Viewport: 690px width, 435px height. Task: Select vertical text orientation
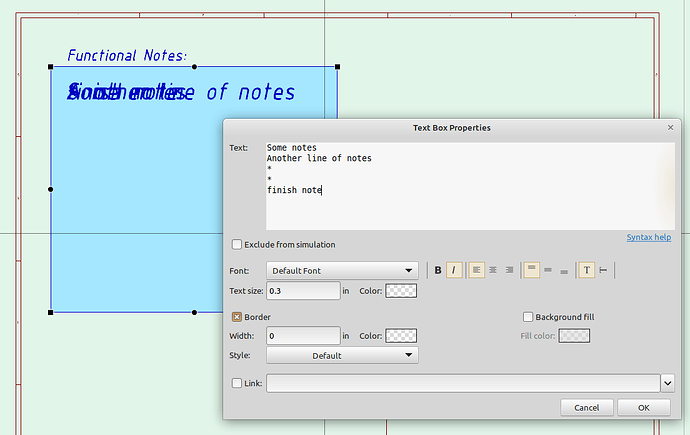point(603,270)
